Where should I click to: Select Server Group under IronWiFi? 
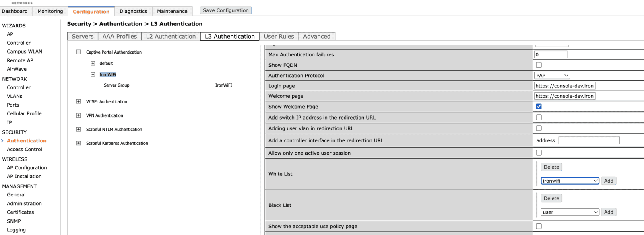point(116,85)
